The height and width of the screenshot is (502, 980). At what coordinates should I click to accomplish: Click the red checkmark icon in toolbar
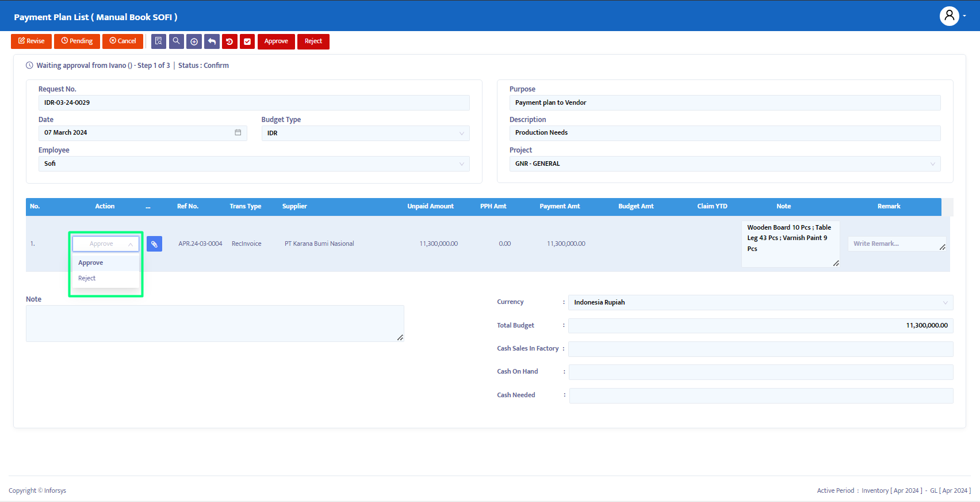[x=247, y=41]
